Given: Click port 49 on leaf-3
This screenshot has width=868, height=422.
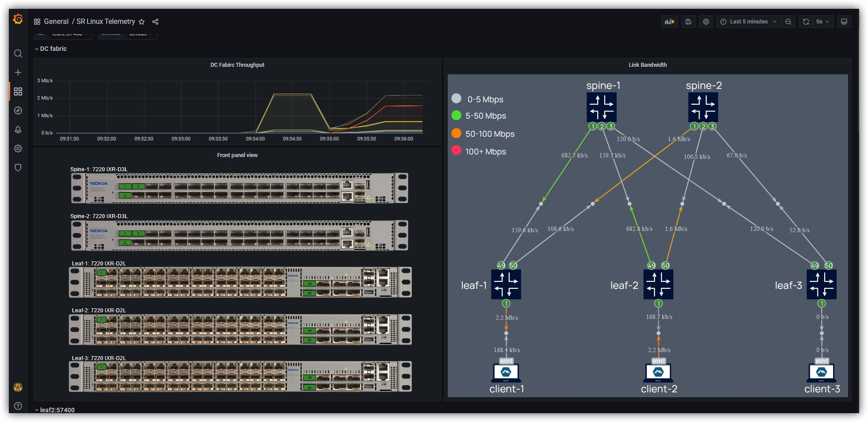Looking at the screenshot, I should 815,265.
